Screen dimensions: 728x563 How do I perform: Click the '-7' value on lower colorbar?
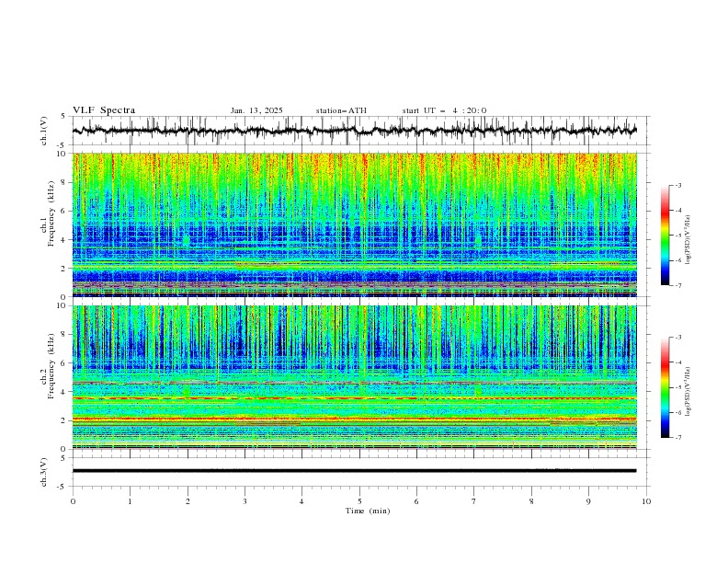tap(677, 438)
